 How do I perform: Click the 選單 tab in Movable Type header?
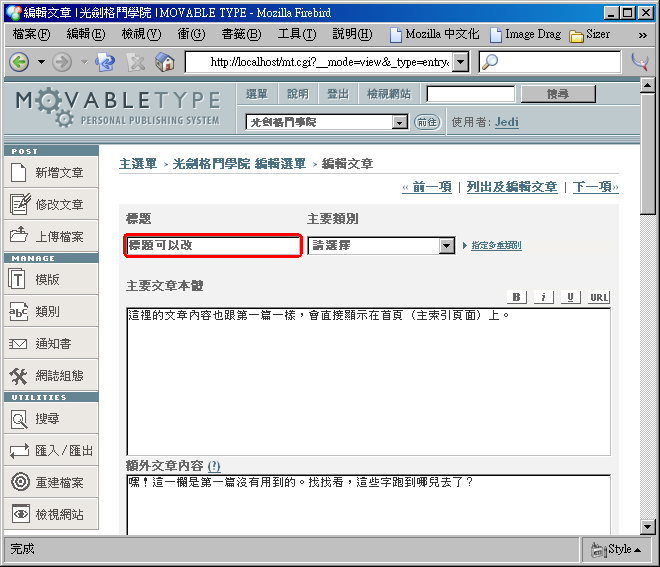click(257, 94)
